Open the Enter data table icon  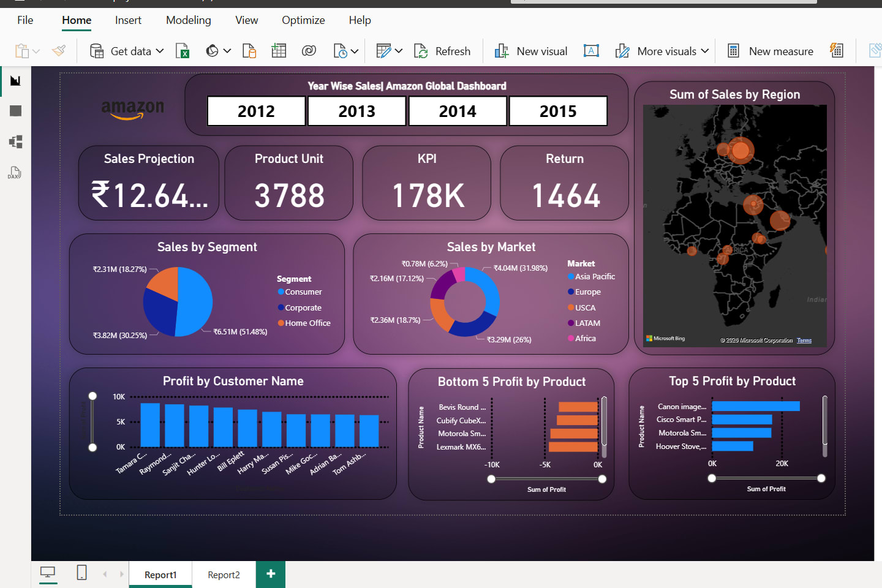click(x=279, y=51)
